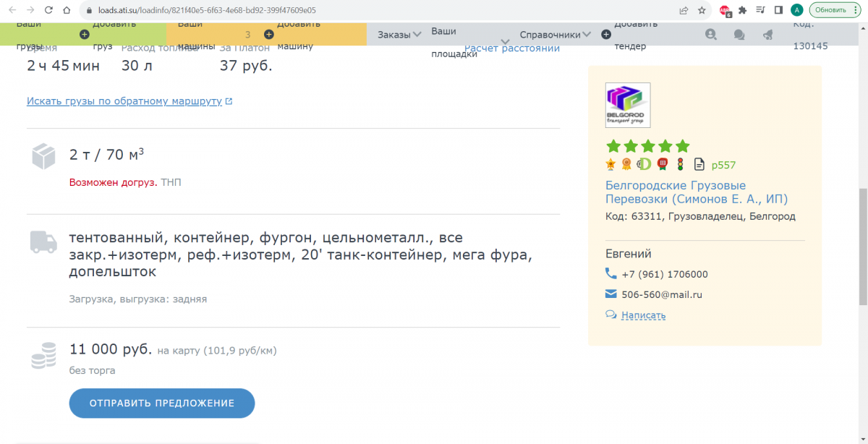
Task: Bookmark this page with the star icon
Action: click(x=702, y=10)
